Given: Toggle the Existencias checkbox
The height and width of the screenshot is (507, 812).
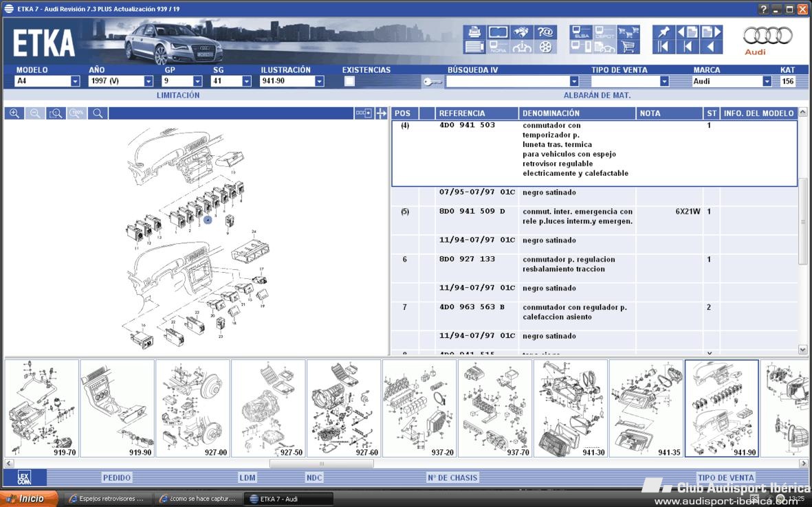Looking at the screenshot, I should [349, 81].
